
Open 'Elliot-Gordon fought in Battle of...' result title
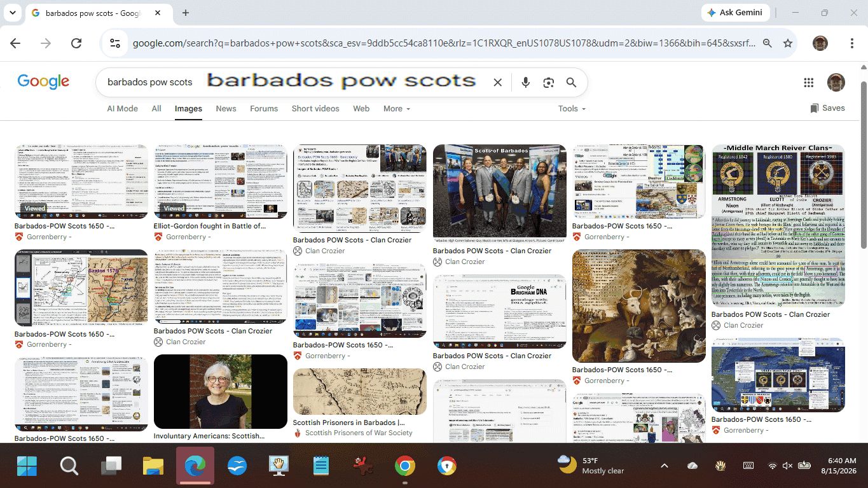(x=210, y=226)
